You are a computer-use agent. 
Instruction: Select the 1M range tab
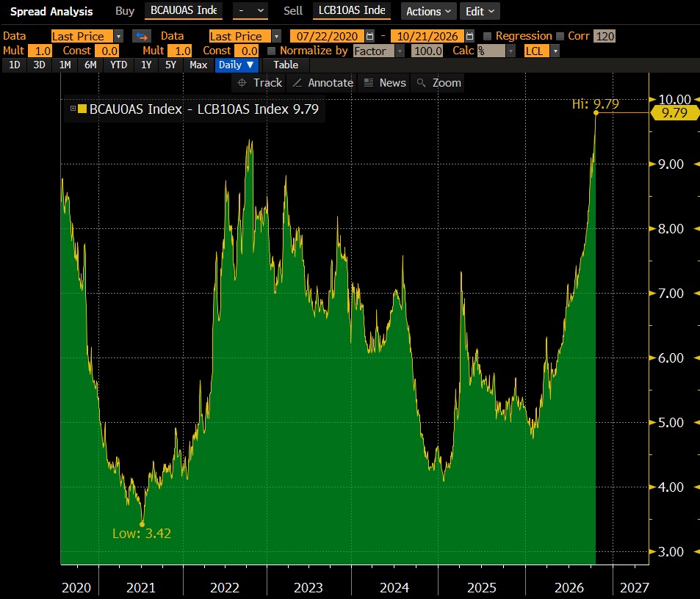coord(65,65)
